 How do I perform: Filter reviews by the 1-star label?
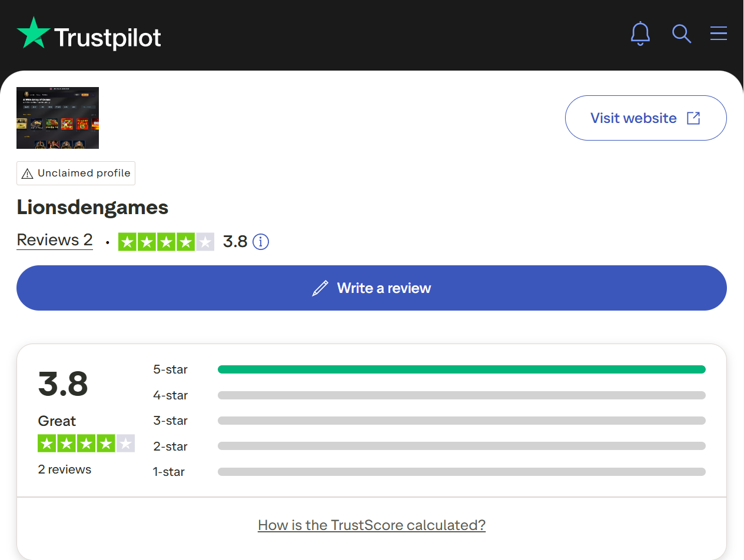tap(169, 472)
